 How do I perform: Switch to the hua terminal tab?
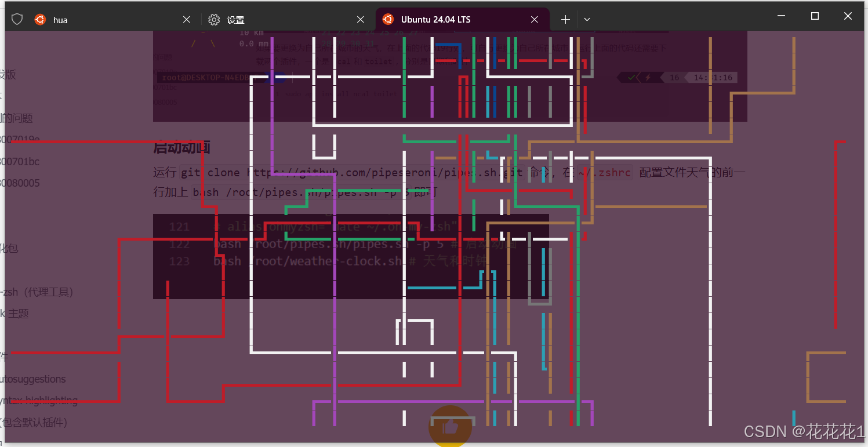point(112,20)
